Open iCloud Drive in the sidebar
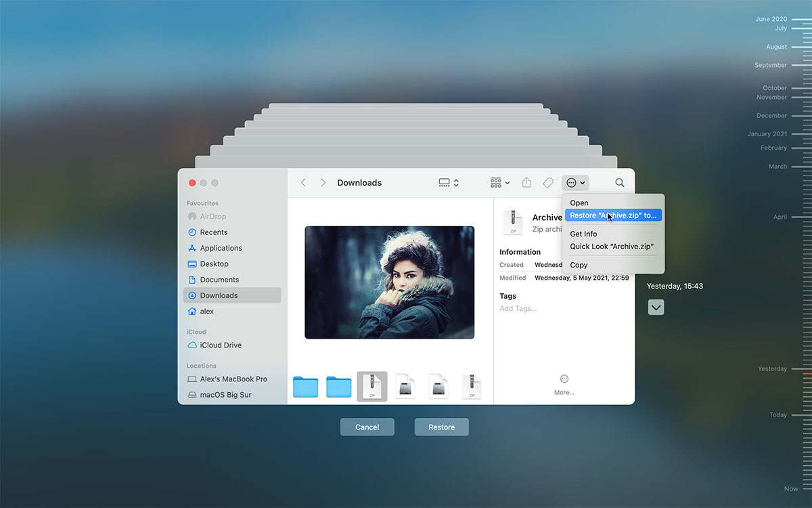This screenshot has width=812, height=508. (x=232, y=345)
